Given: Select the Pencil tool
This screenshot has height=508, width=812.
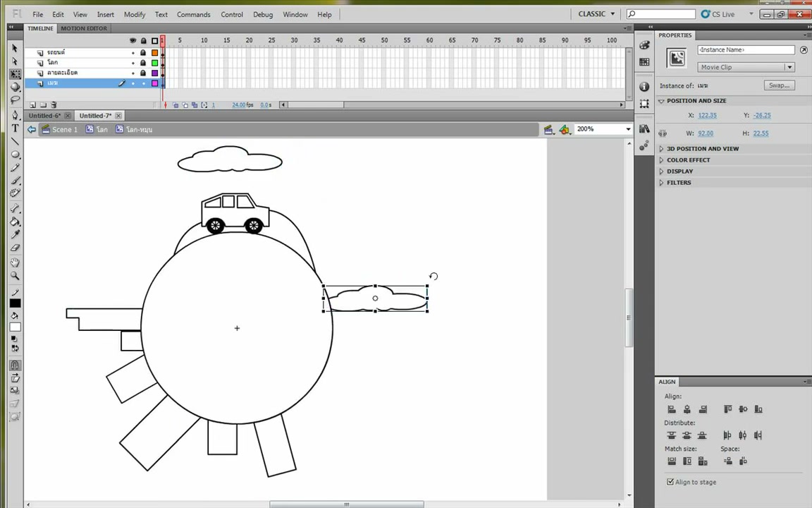Looking at the screenshot, I should coord(15,167).
